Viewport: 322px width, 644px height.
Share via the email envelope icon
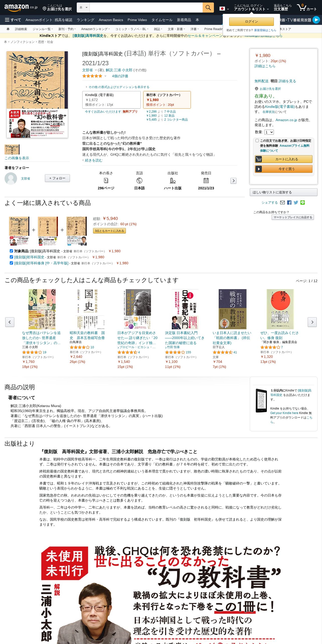pyautogui.click(x=282, y=203)
